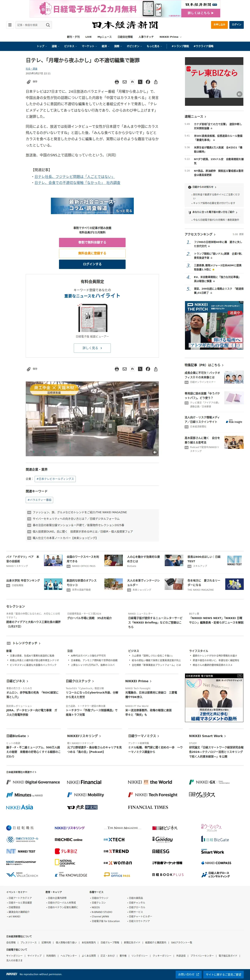Viewport: 250px width, 980px height.
Task: Open アクセスランキング section heading
Action: (x=200, y=234)
